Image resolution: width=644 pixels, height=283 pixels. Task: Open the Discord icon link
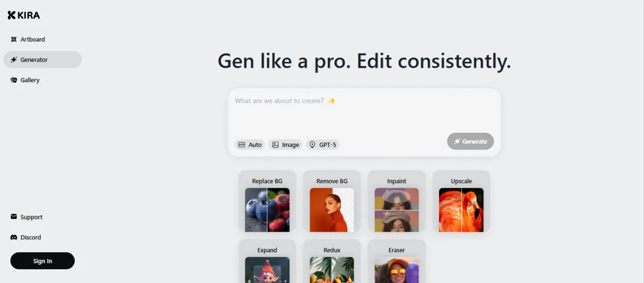[14, 237]
